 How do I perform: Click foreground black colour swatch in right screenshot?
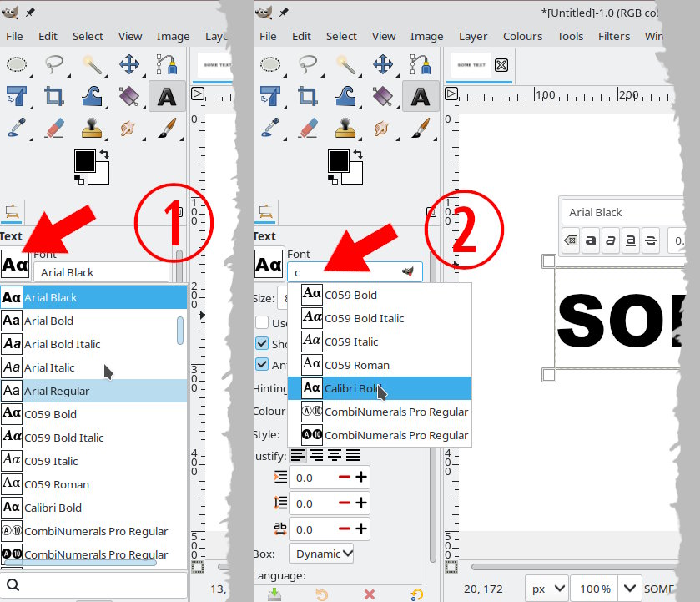(339, 161)
